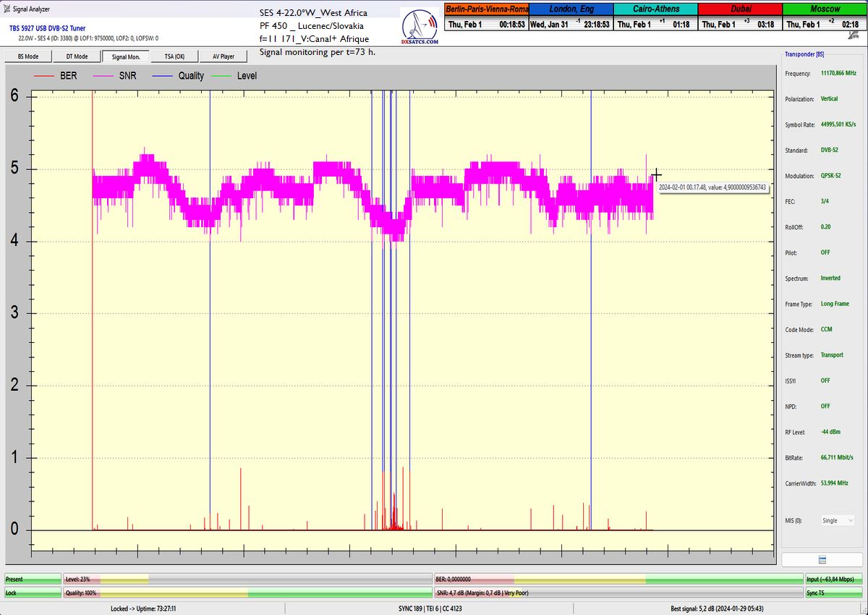Click the panel toggle icon button below MIS
Image resolution: width=868 pixels, height=615 pixels.
click(822, 560)
